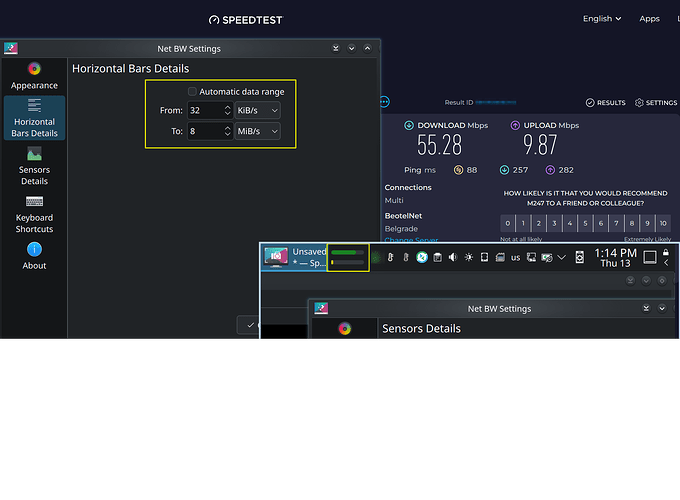Click the removable disk tray icon

click(500, 258)
